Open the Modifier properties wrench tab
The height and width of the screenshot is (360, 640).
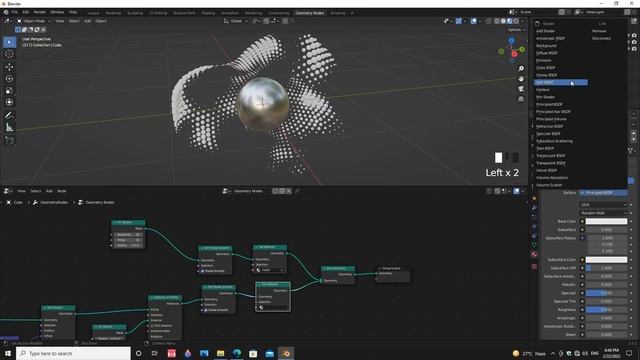coord(534,208)
